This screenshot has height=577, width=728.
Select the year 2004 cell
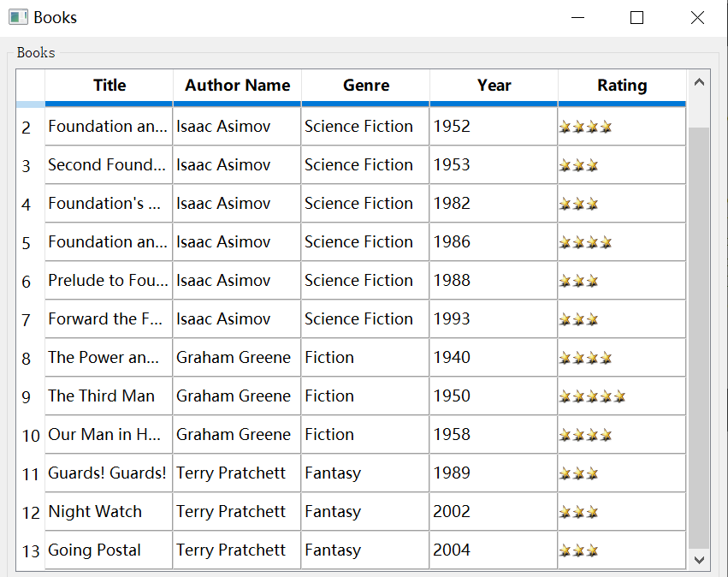(x=493, y=550)
